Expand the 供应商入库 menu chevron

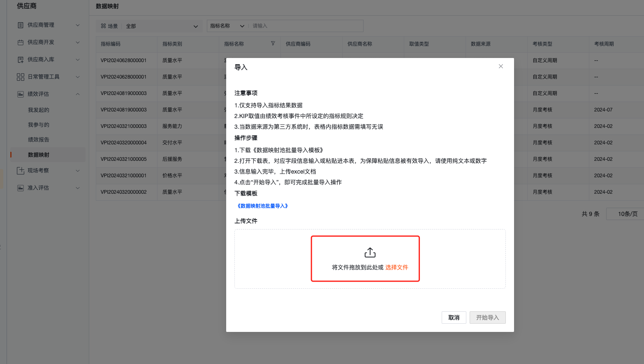tap(78, 60)
